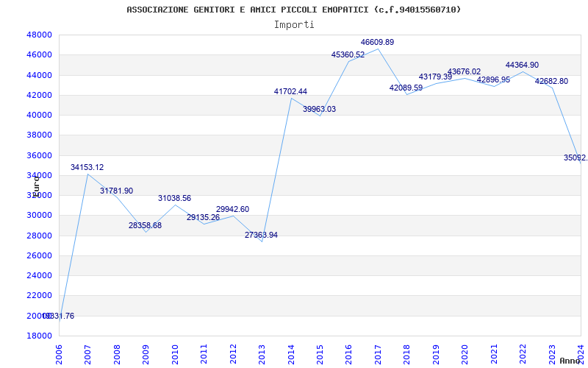Click the y-axis value 44000
Viewport: 588px width, 368px height.
pyautogui.click(x=39, y=75)
